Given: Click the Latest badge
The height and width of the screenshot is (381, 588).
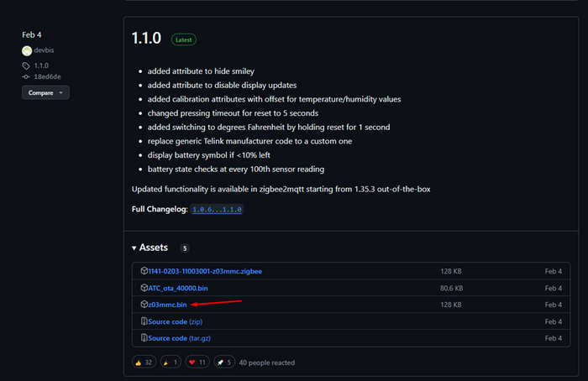Looking at the screenshot, I should point(184,39).
